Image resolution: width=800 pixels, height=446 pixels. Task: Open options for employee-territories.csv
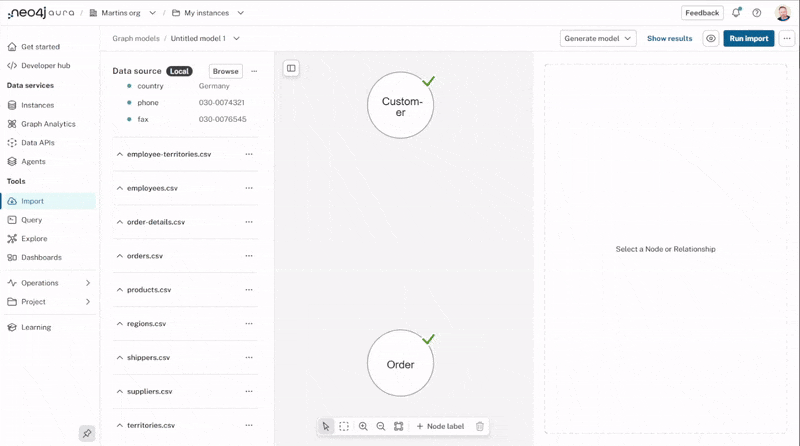[x=249, y=154]
